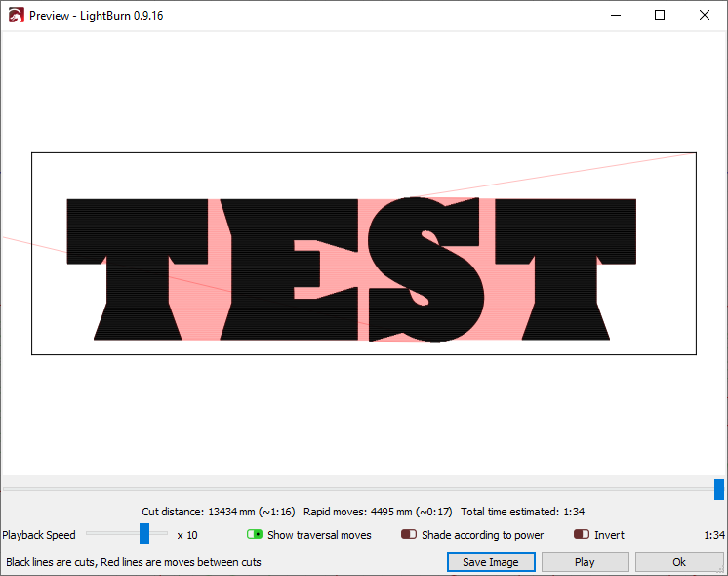The image size is (728, 576).
Task: Click the 'Black lines are cuts' hint text
Action: click(x=134, y=562)
